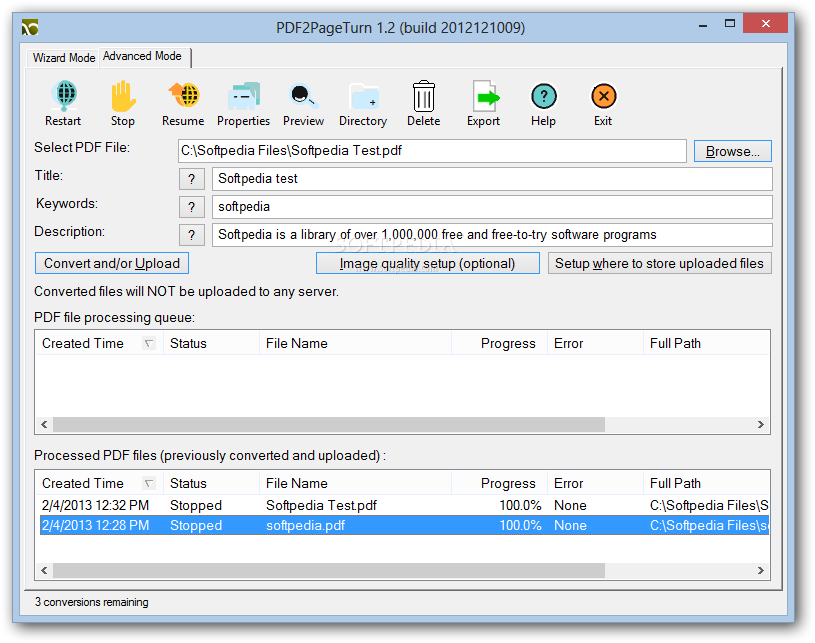Click Progress header in the processed files list

[x=499, y=483]
